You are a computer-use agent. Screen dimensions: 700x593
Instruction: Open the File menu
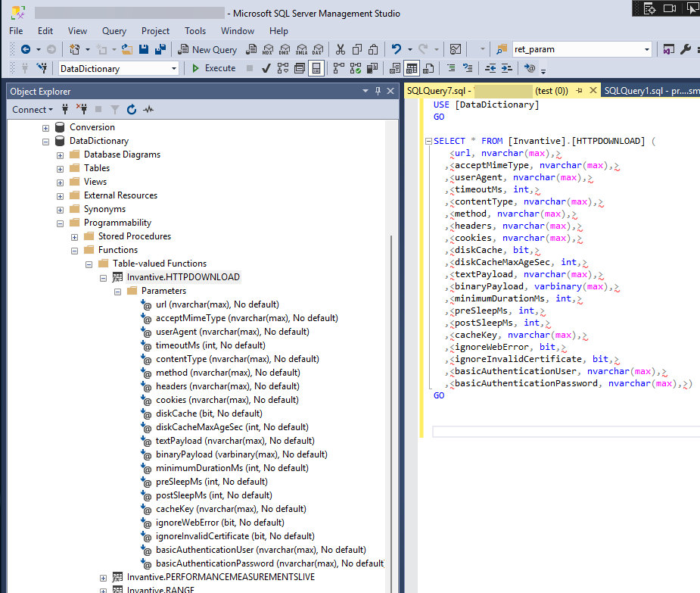click(16, 31)
